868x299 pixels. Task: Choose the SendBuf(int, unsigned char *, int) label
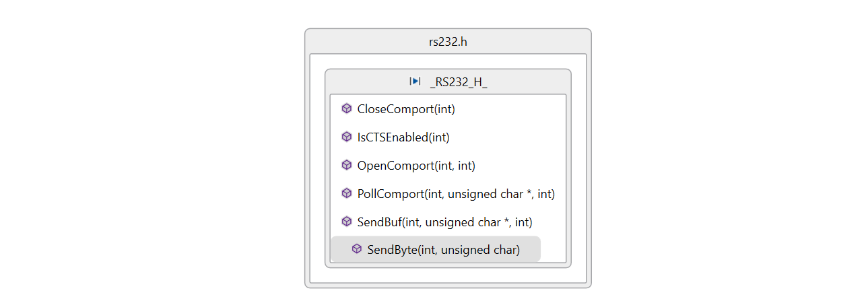[x=445, y=222]
